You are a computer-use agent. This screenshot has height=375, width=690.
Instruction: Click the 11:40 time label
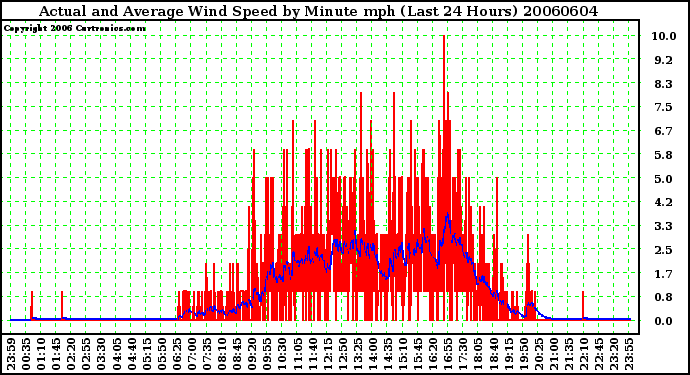[x=312, y=354]
